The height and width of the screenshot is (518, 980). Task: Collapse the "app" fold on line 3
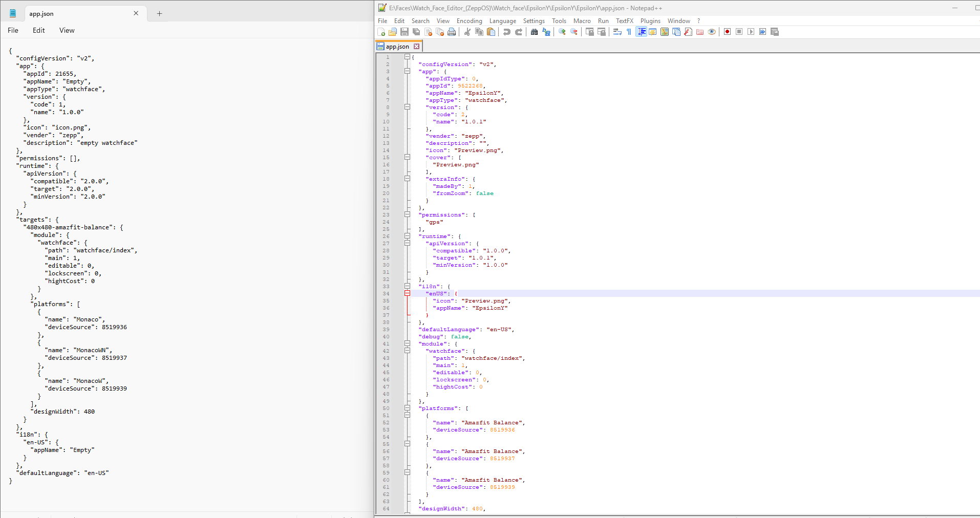click(x=407, y=71)
